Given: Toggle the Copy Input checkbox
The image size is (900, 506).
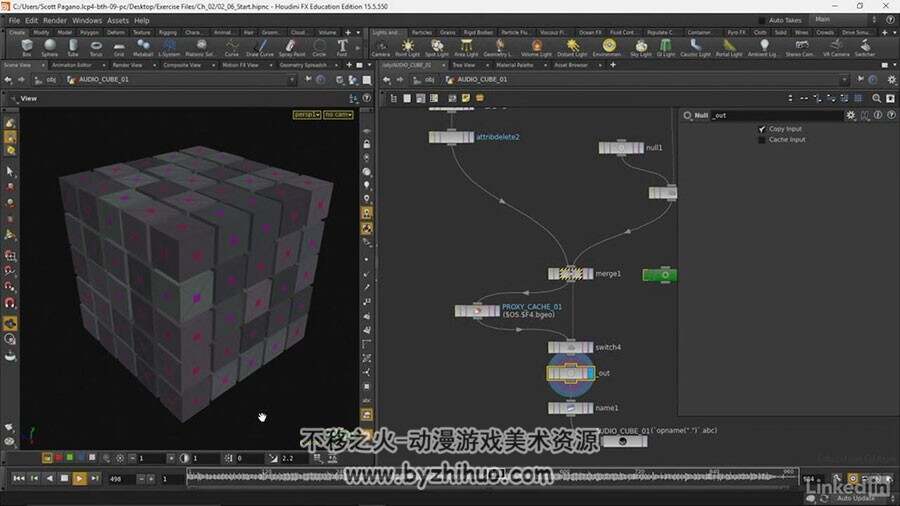Looking at the screenshot, I should point(762,129).
